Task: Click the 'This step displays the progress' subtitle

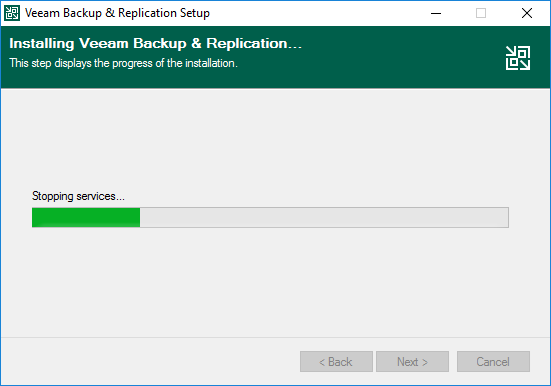Action: [123, 63]
